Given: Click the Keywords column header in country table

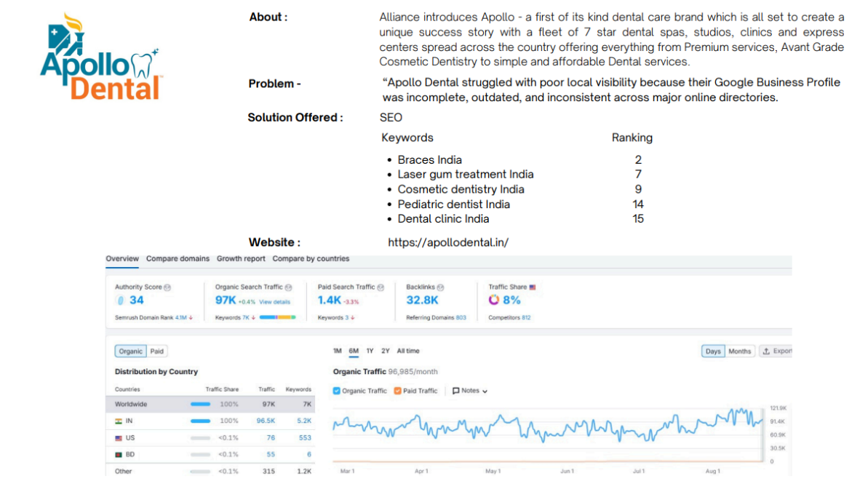Looking at the screenshot, I should point(298,389).
